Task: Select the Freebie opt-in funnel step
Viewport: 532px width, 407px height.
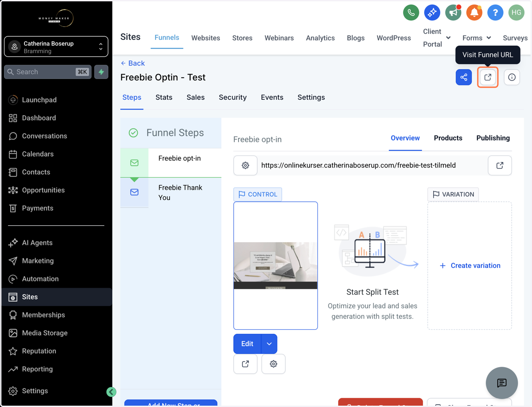Action: click(171, 163)
